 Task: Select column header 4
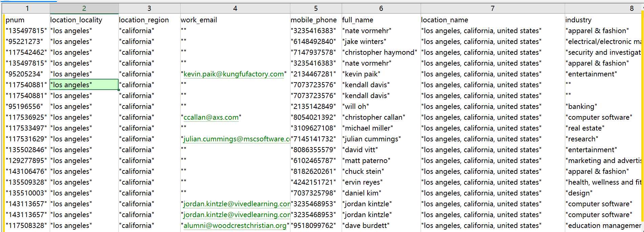point(235,8)
